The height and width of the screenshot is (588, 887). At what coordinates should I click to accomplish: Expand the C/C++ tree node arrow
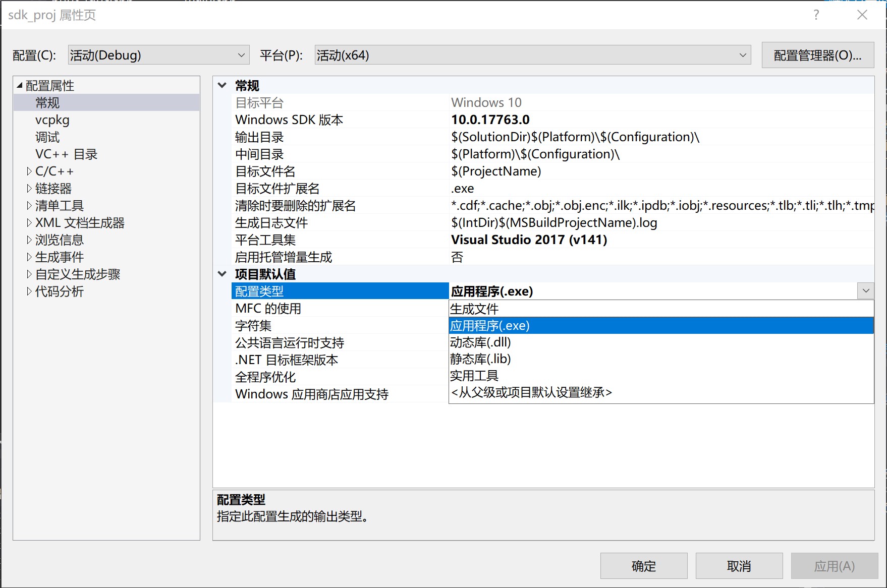(29, 171)
